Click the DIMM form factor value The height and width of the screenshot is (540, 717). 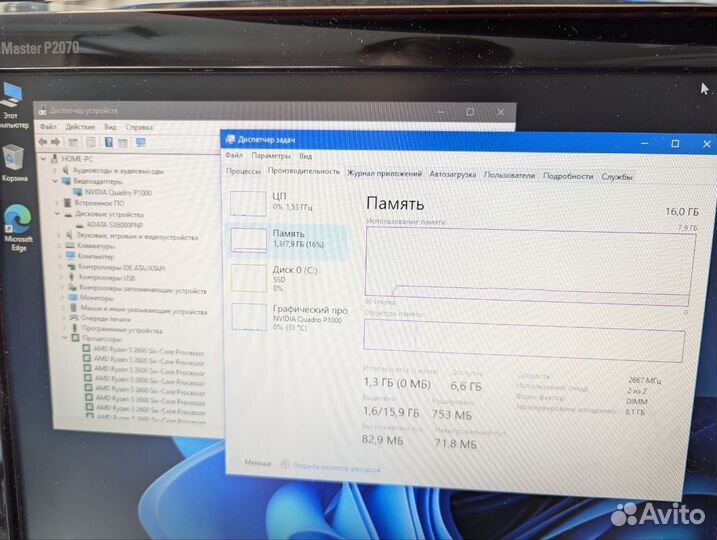[637, 401]
